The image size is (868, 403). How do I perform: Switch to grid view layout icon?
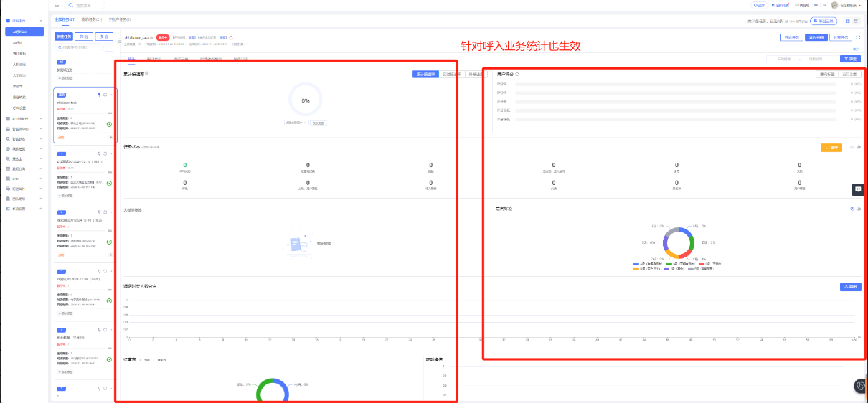click(x=847, y=22)
